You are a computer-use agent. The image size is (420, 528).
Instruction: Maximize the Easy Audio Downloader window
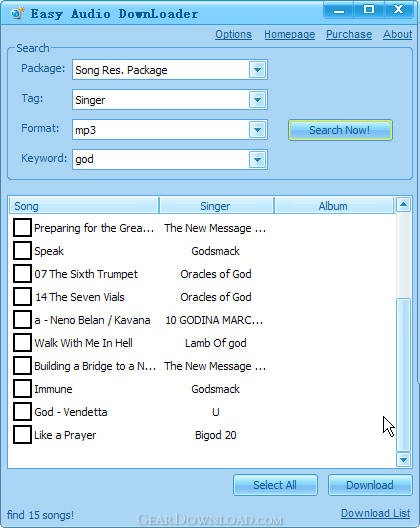point(369,10)
